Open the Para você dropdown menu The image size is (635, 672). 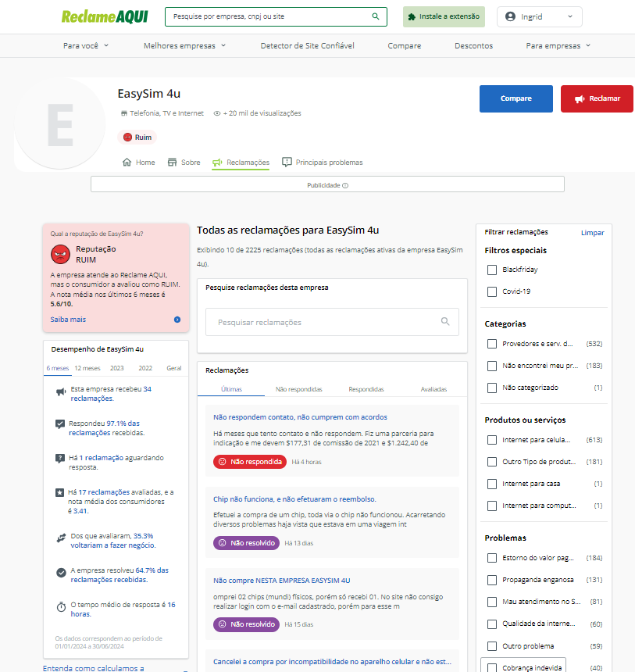pos(86,45)
